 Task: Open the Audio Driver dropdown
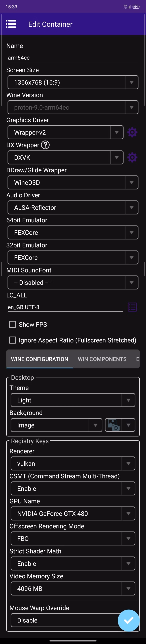[73, 207]
